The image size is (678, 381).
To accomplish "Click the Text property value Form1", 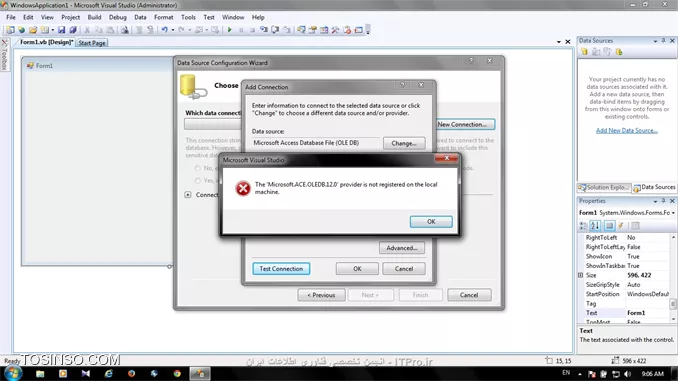I will coord(647,313).
